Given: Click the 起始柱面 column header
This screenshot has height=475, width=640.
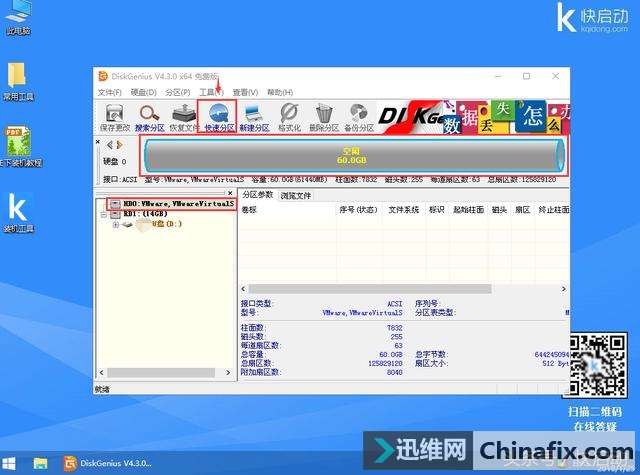Looking at the screenshot, I should (x=468, y=210).
